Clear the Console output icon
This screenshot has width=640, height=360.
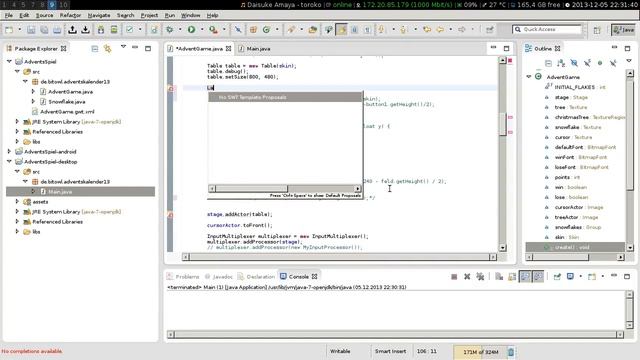click(x=499, y=277)
